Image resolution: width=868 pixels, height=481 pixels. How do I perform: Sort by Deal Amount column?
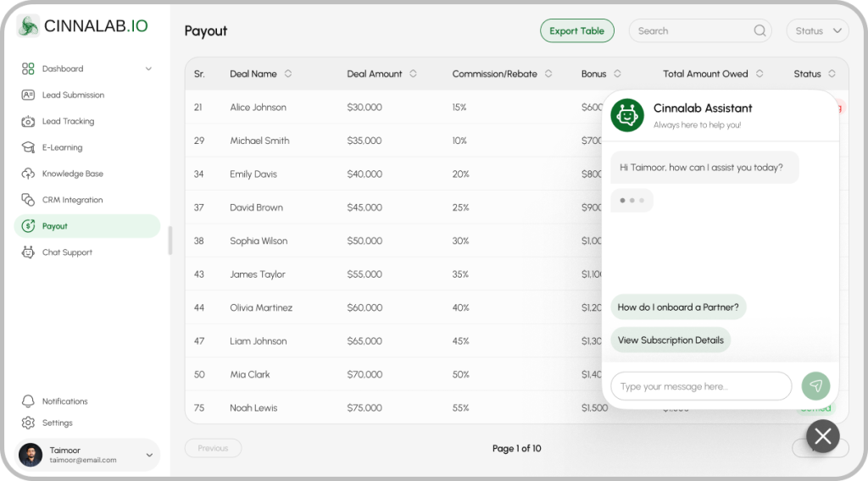click(x=413, y=74)
